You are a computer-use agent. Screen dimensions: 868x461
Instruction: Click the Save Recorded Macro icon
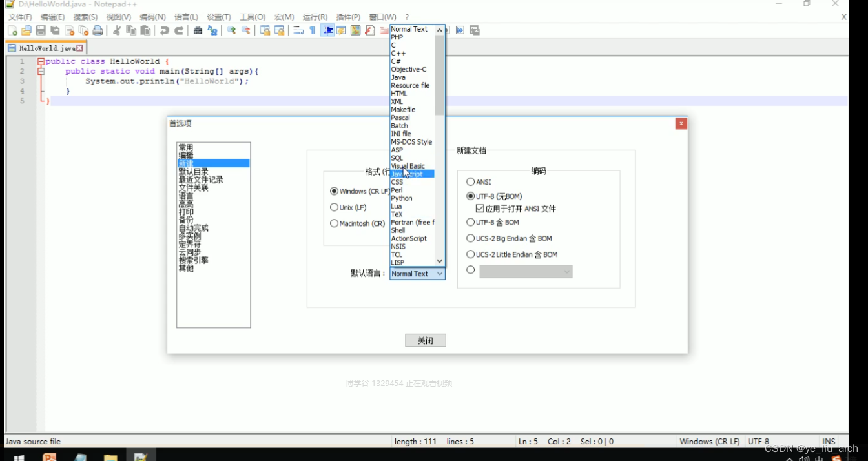pos(475,30)
